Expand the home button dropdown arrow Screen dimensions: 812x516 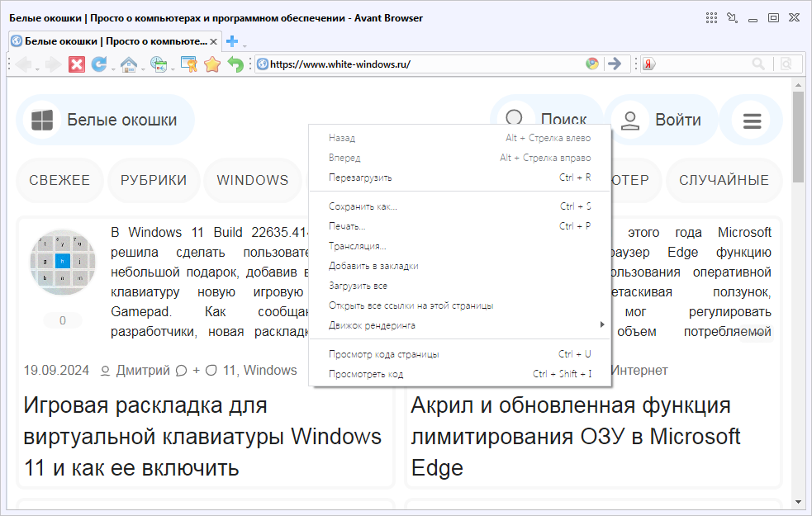[142, 69]
